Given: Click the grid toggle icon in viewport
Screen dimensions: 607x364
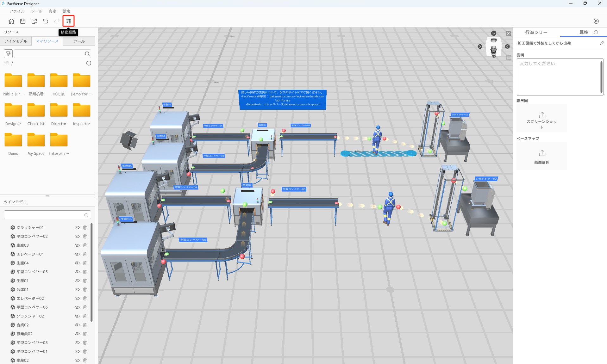Looking at the screenshot, I should coord(509,58).
